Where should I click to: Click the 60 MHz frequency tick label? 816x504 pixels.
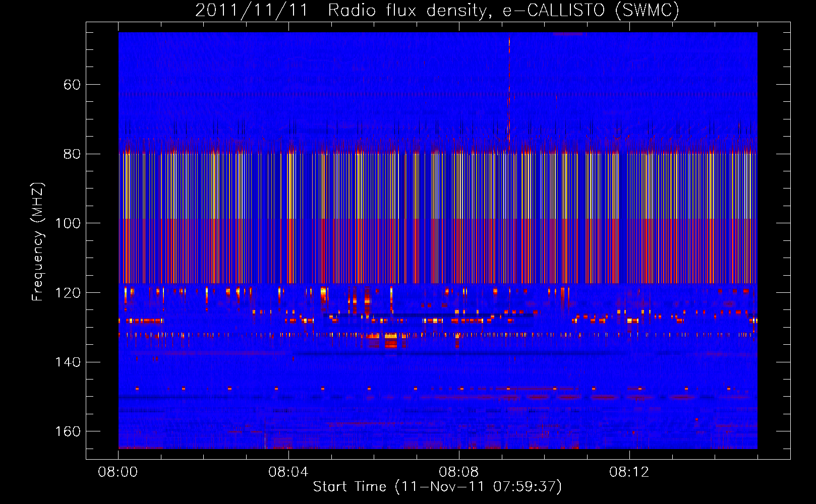72,85
